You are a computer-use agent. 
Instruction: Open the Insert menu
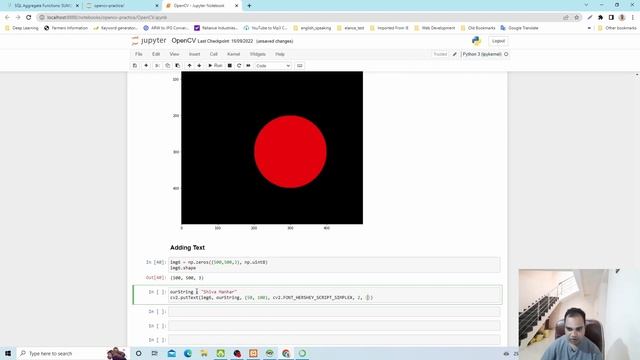click(194, 54)
